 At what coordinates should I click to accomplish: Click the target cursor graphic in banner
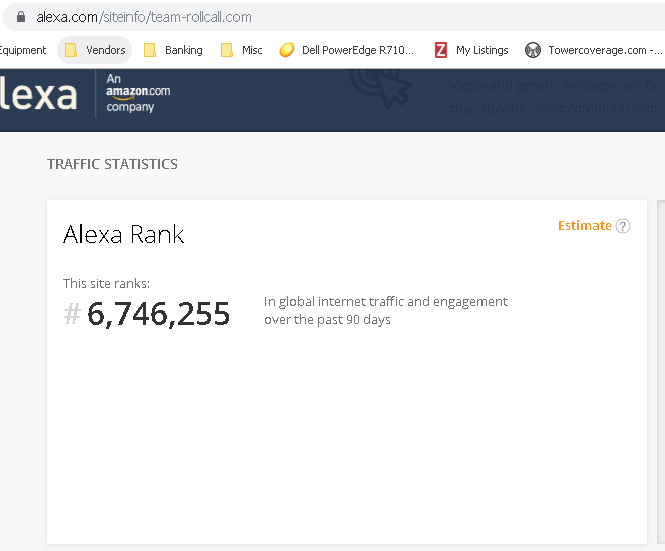coord(380,89)
